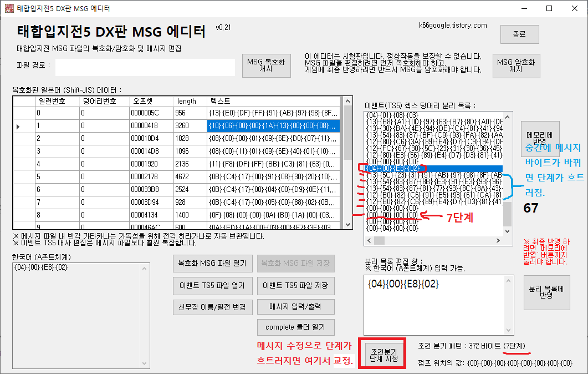Open 이벤트 TS5 파일 열기
The image size is (588, 374).
(x=213, y=286)
